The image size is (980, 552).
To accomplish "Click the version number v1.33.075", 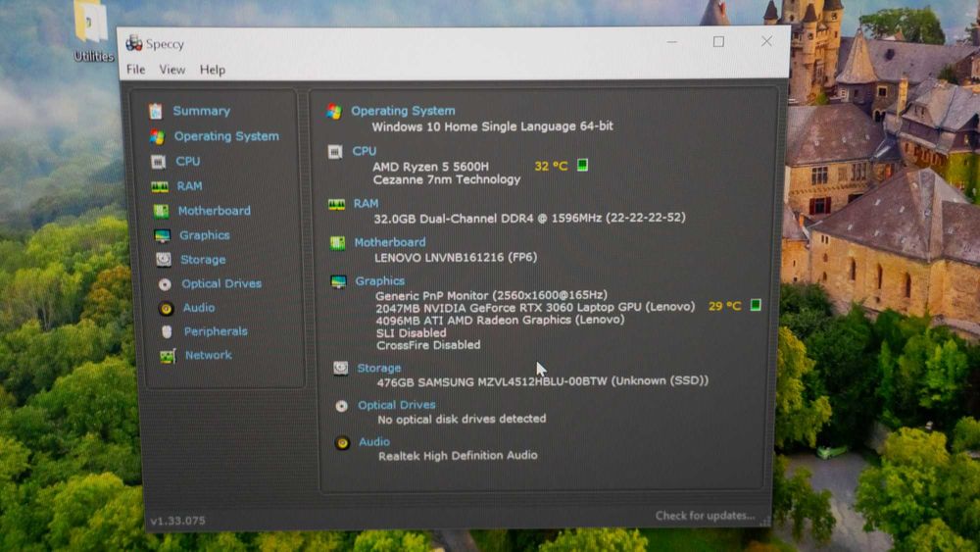I will tap(177, 520).
